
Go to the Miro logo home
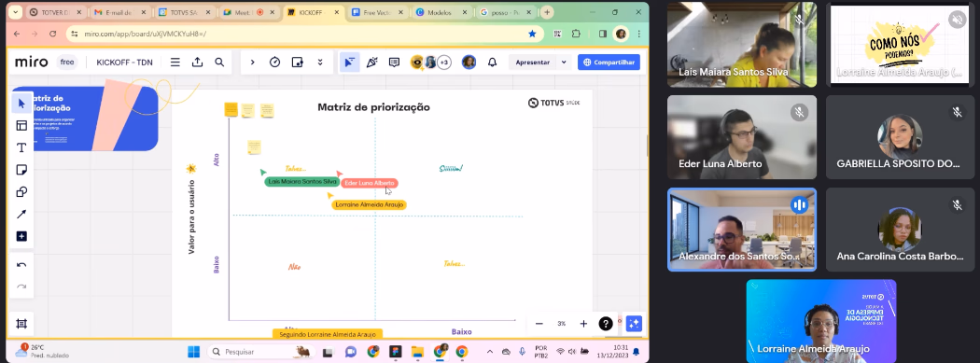pyautogui.click(x=31, y=62)
